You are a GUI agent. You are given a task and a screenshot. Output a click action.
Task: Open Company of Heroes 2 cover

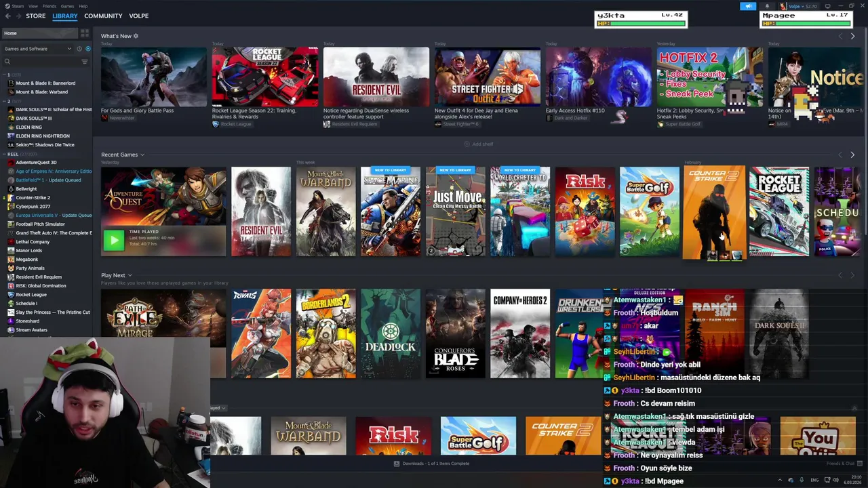(520, 333)
